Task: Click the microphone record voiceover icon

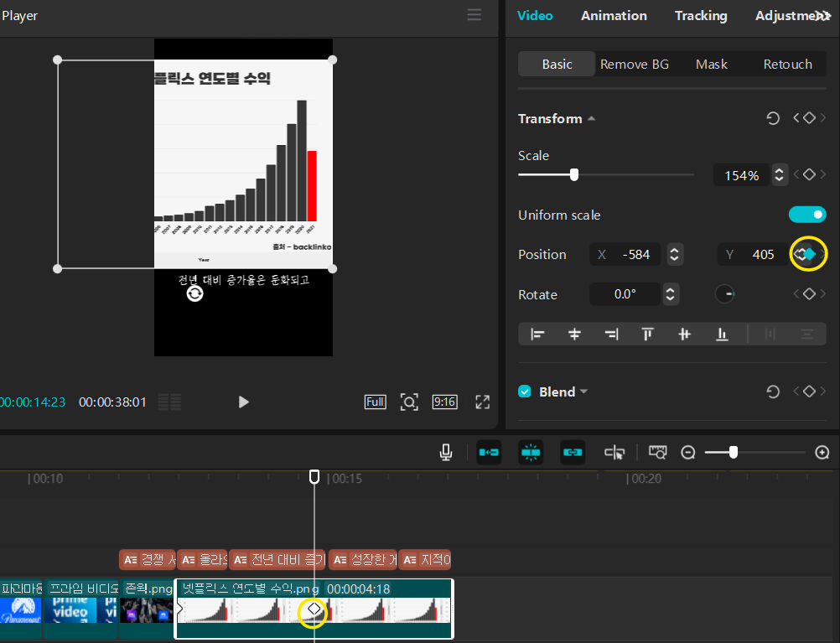Action: pyautogui.click(x=446, y=453)
